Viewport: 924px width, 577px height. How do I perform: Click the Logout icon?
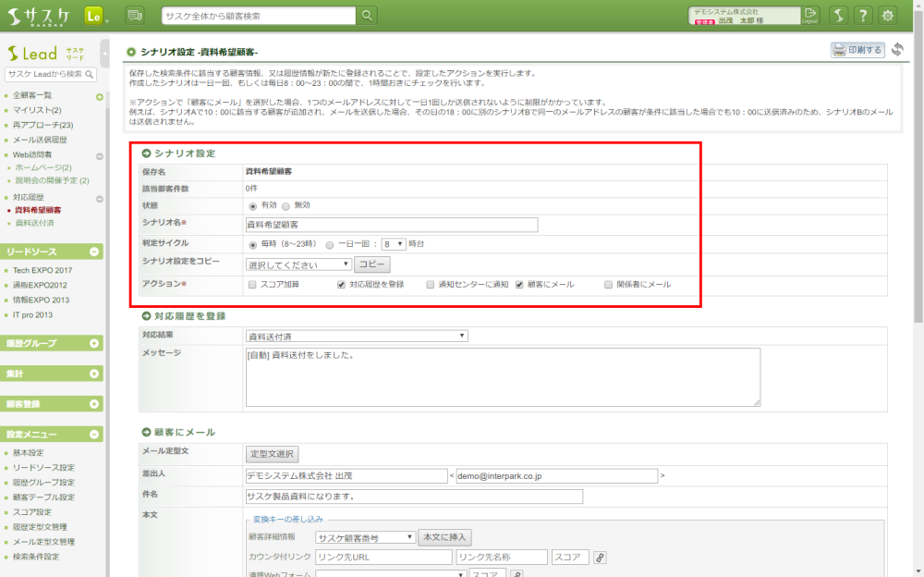[x=810, y=15]
